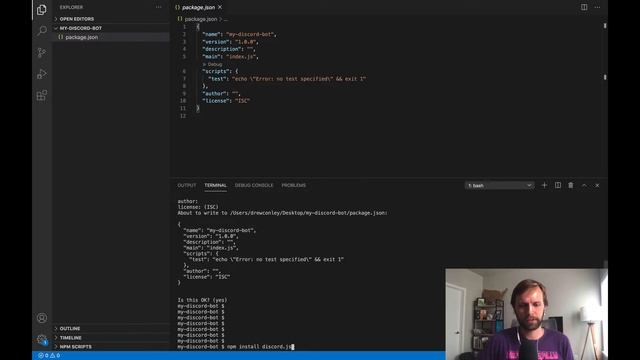Open errors and warnings status bar item

tap(49, 356)
